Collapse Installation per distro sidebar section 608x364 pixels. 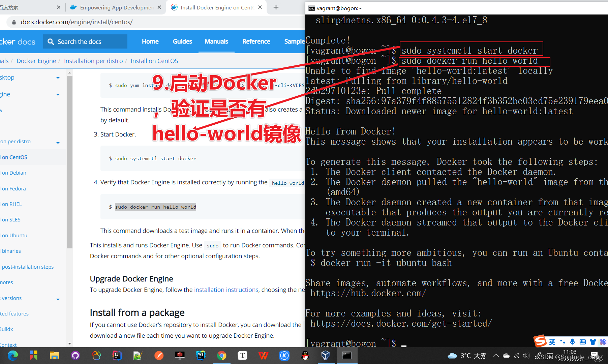(x=58, y=143)
